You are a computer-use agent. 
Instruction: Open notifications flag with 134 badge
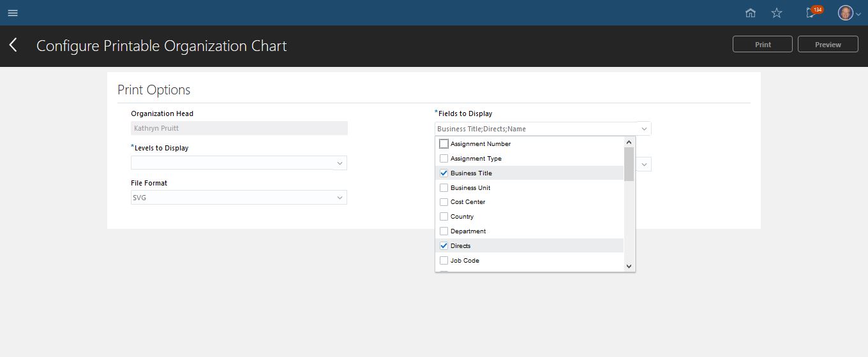813,12
